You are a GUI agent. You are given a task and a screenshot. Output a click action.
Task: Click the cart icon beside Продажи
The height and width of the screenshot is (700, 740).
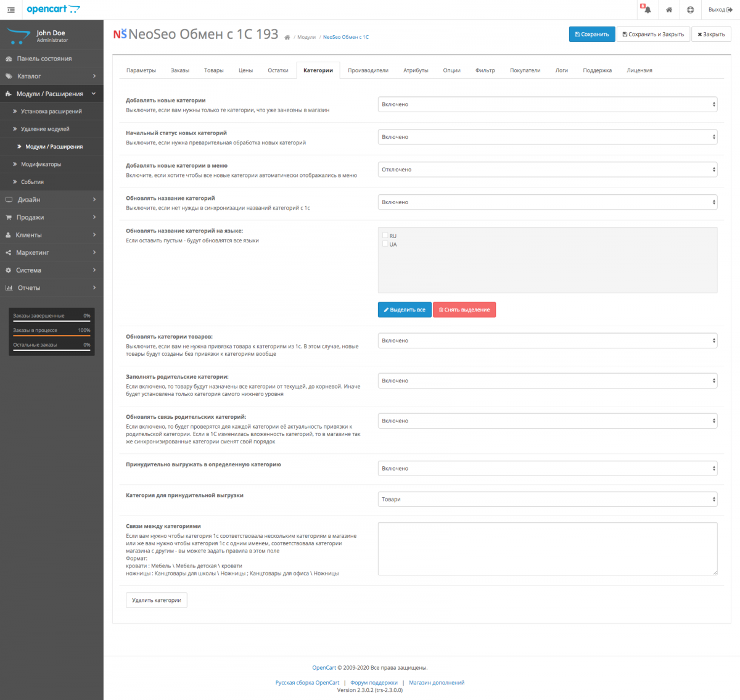coord(9,218)
